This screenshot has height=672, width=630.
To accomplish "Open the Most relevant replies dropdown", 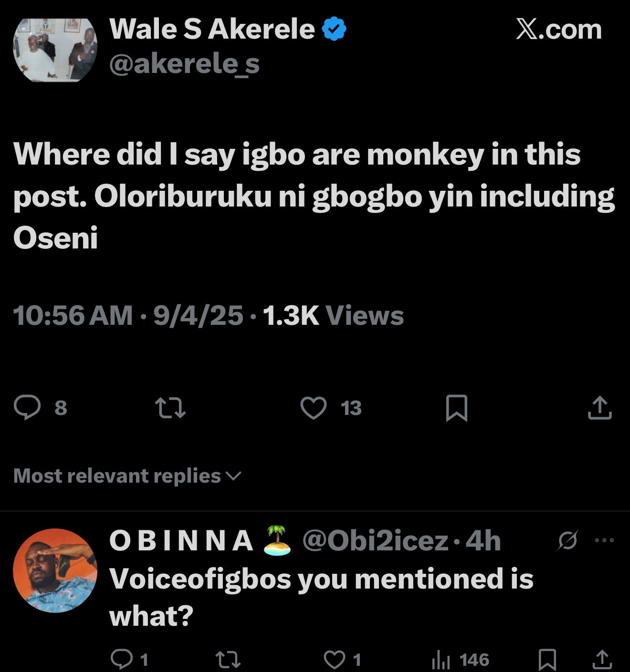I will (127, 476).
